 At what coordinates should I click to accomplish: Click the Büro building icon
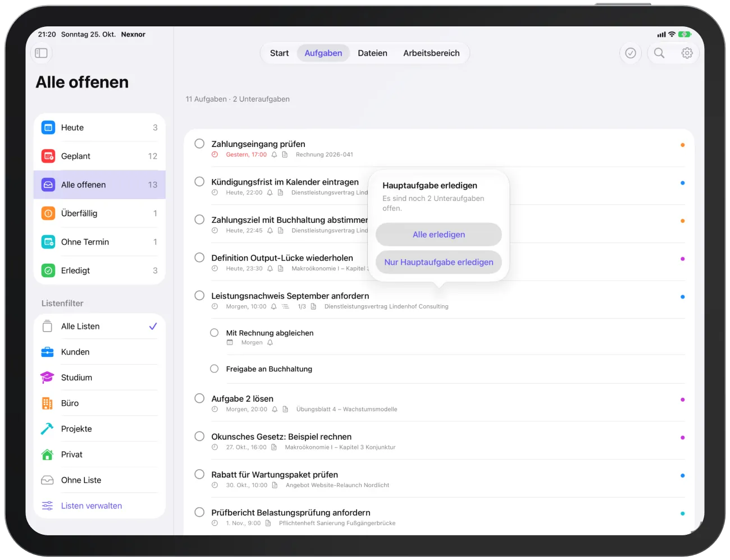coord(48,403)
